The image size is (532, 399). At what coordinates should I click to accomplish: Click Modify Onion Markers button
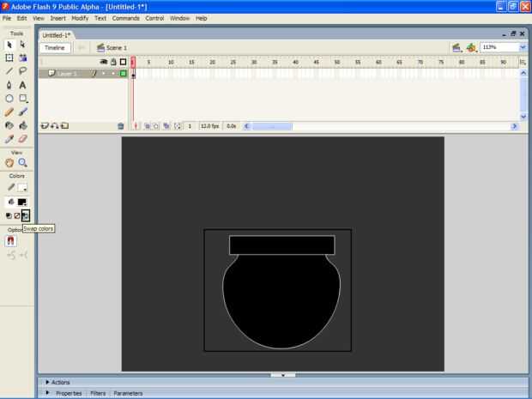178,126
